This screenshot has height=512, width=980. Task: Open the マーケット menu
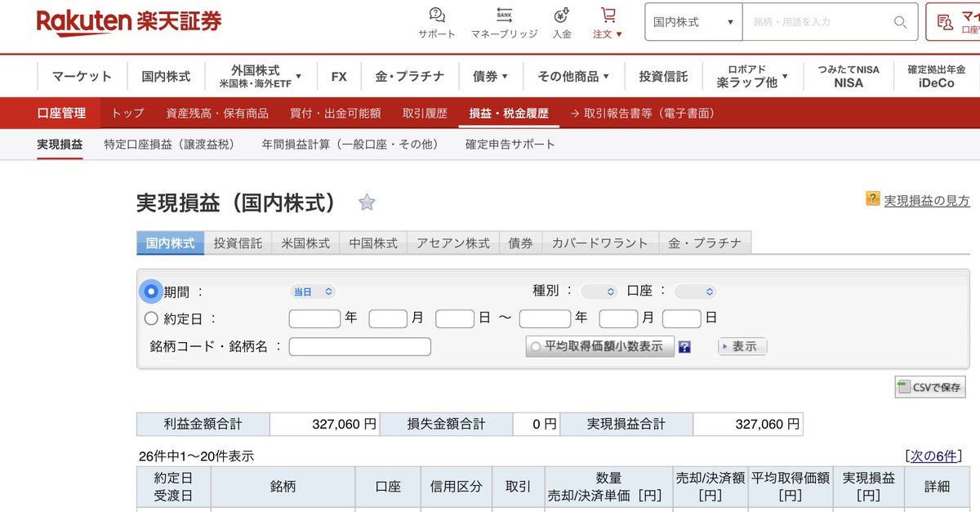(x=82, y=76)
